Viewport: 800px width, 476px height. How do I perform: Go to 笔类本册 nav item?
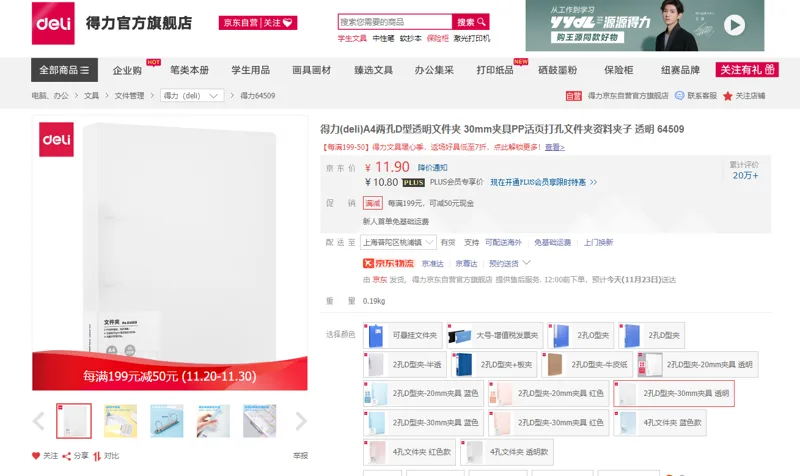pyautogui.click(x=189, y=70)
